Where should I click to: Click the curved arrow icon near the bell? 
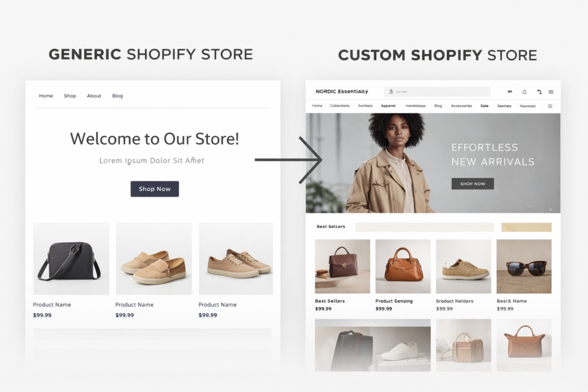click(x=539, y=92)
